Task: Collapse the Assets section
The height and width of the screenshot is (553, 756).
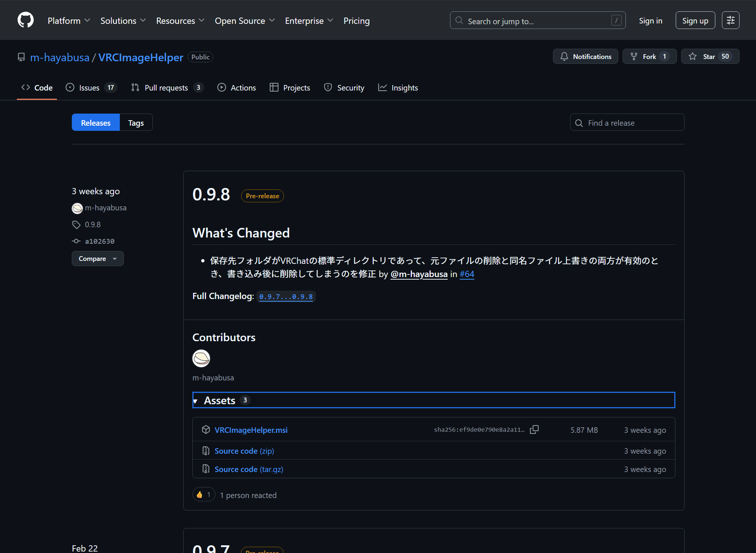Action: [195, 401]
